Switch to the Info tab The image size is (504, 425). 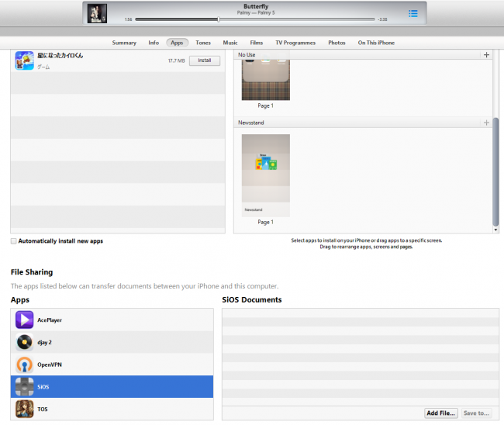[154, 43]
